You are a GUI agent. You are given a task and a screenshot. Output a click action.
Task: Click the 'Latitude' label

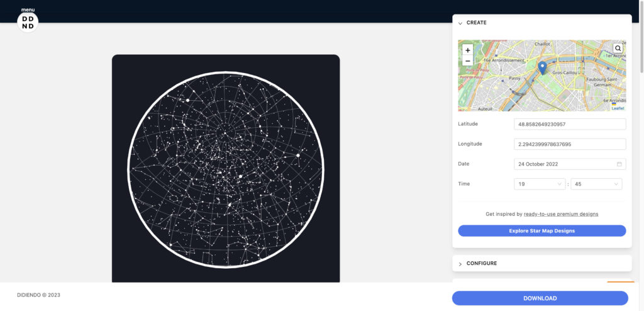point(468,124)
